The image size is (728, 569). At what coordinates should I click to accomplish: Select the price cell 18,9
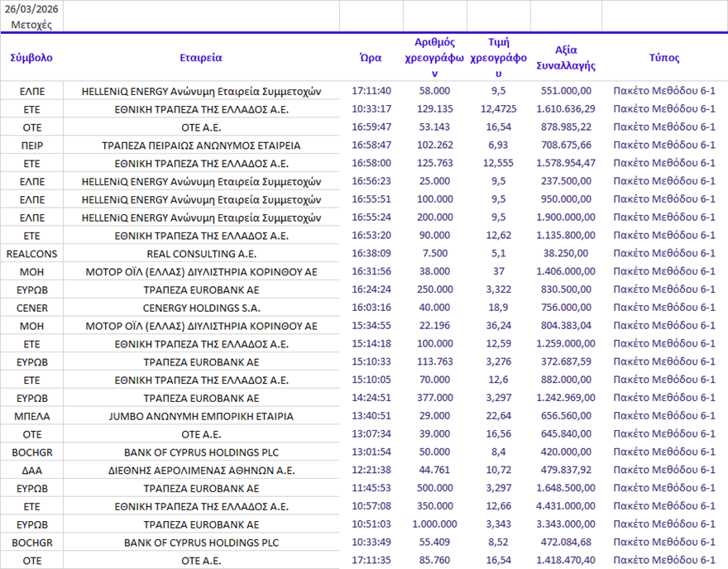(498, 308)
